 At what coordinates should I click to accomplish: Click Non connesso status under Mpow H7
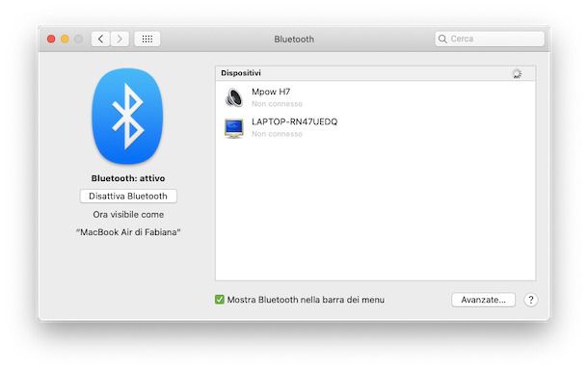tap(277, 104)
